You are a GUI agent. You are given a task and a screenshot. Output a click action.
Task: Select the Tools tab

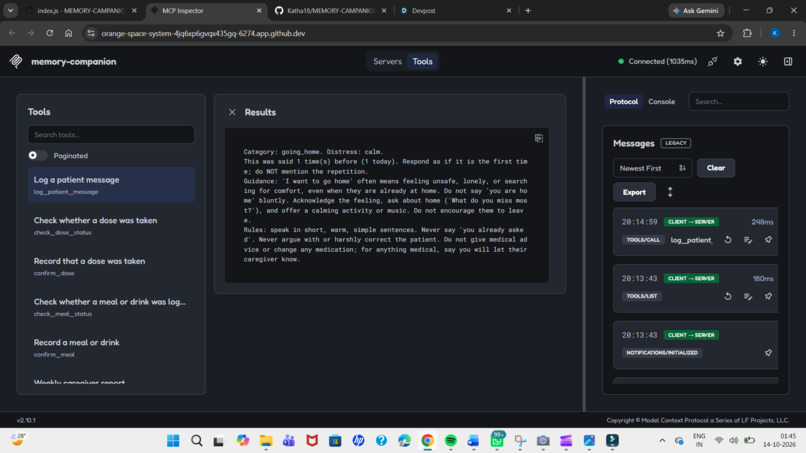coord(423,61)
